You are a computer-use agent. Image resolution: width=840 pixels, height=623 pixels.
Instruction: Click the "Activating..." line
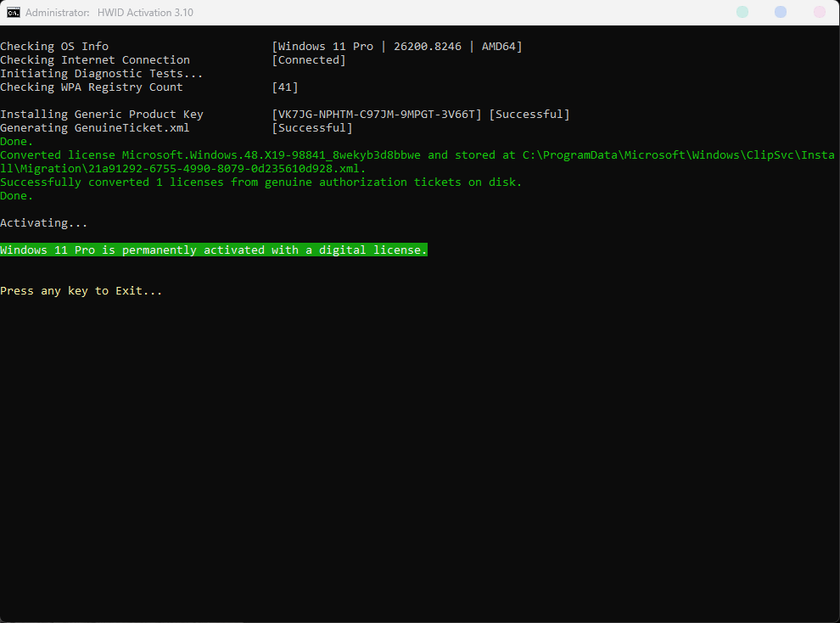tap(44, 223)
